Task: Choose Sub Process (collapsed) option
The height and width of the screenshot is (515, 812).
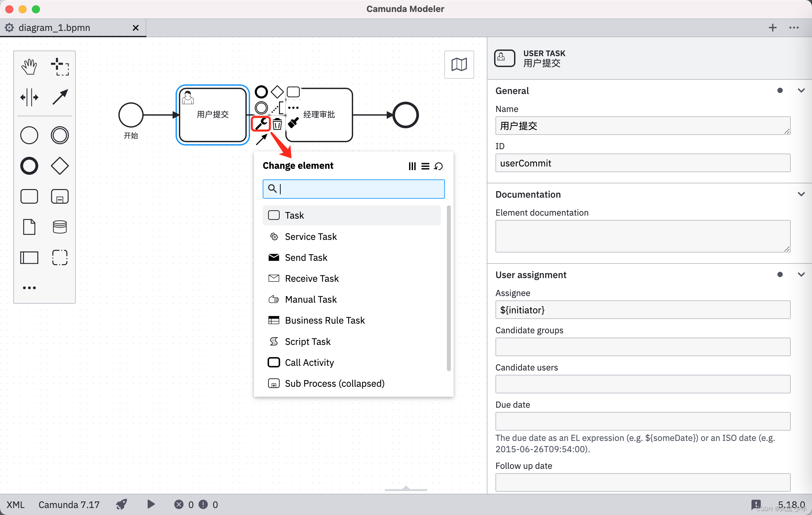Action: (x=351, y=383)
